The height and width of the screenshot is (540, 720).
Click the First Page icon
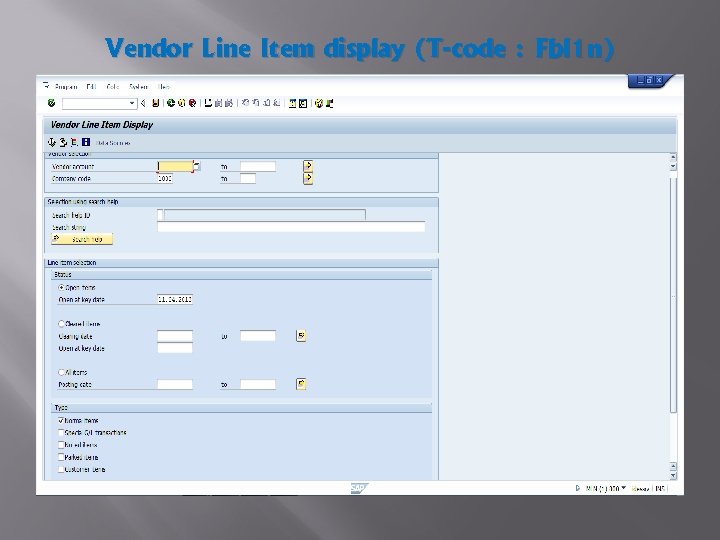pos(246,103)
